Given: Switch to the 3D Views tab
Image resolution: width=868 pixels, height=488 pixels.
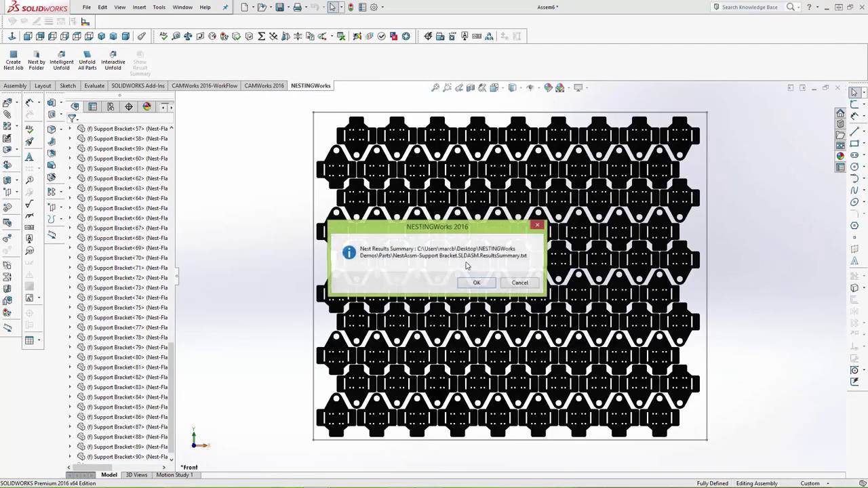Looking at the screenshot, I should (x=136, y=475).
